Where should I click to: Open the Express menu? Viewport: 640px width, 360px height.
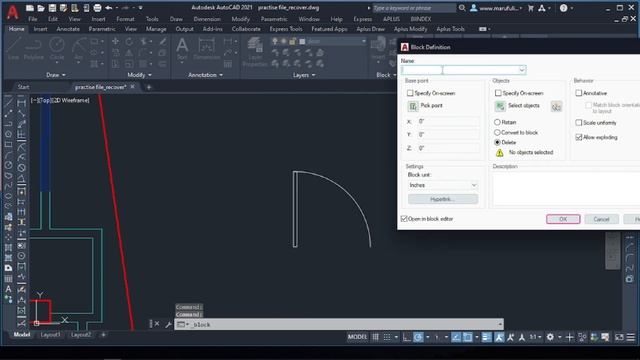[362, 19]
